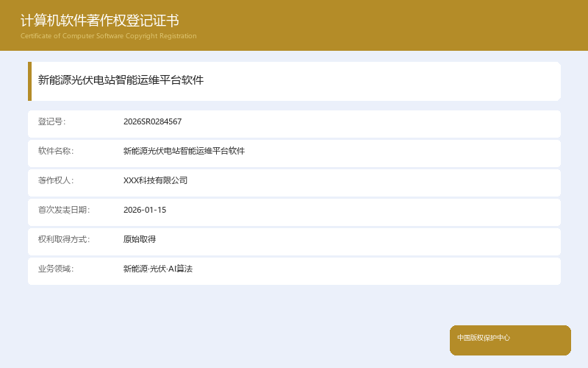Click the subtitle Certificate of Computer Software Copyright Registration
This screenshot has width=588, height=368.
[x=108, y=36]
